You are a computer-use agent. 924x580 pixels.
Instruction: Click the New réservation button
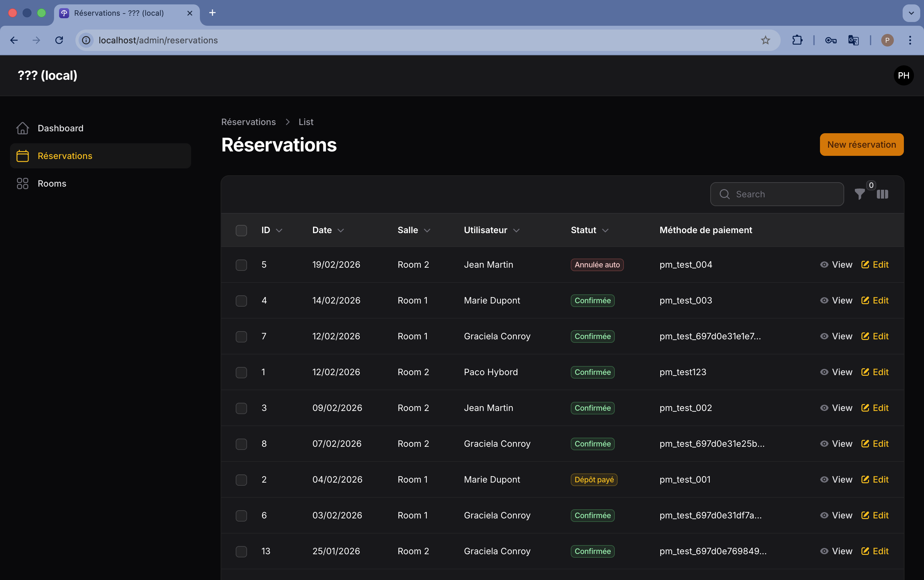coord(861,145)
